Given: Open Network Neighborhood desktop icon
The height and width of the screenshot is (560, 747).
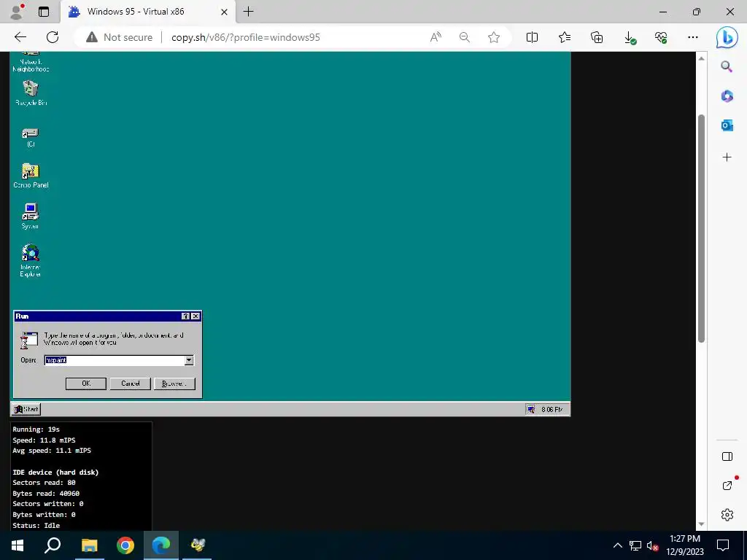Looking at the screenshot, I should tap(31, 62).
